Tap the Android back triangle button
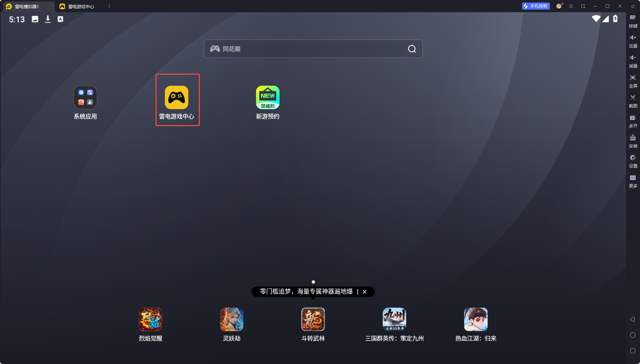The image size is (640, 364). pyautogui.click(x=632, y=319)
